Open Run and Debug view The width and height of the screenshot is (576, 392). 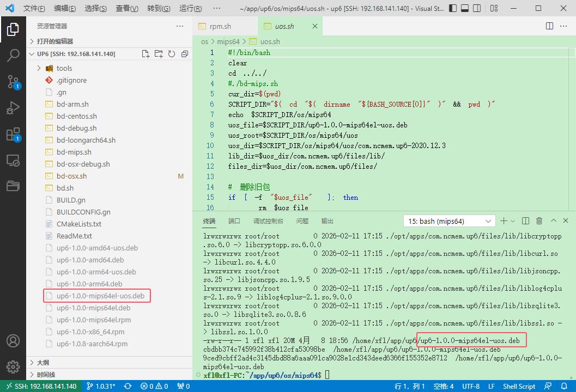click(x=13, y=108)
